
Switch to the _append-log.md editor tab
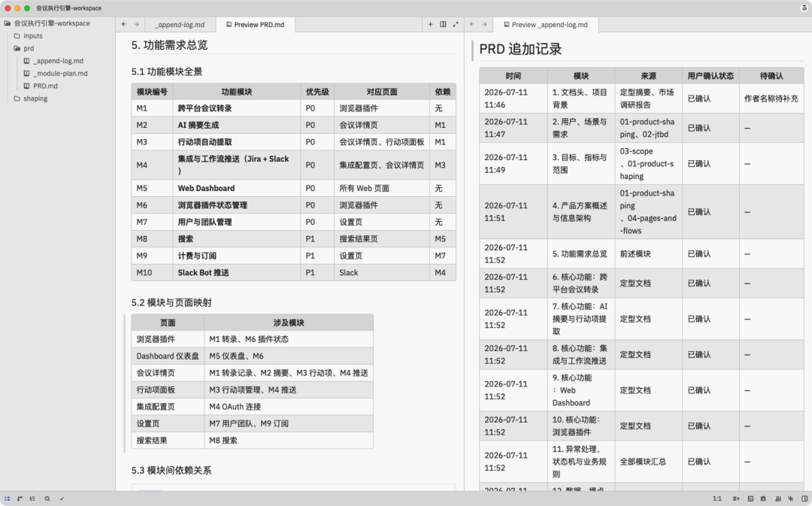[180, 24]
